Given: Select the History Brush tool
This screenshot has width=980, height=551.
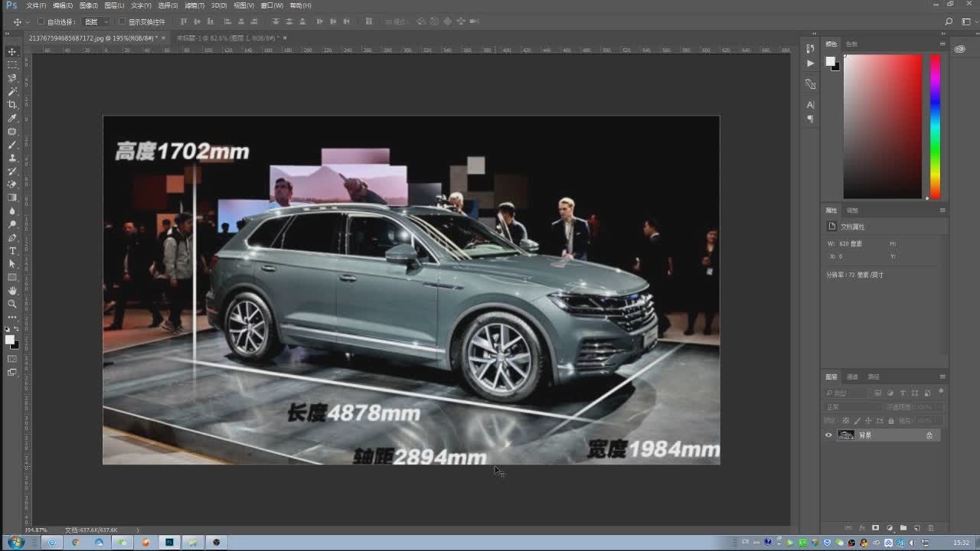Looking at the screenshot, I should [12, 171].
